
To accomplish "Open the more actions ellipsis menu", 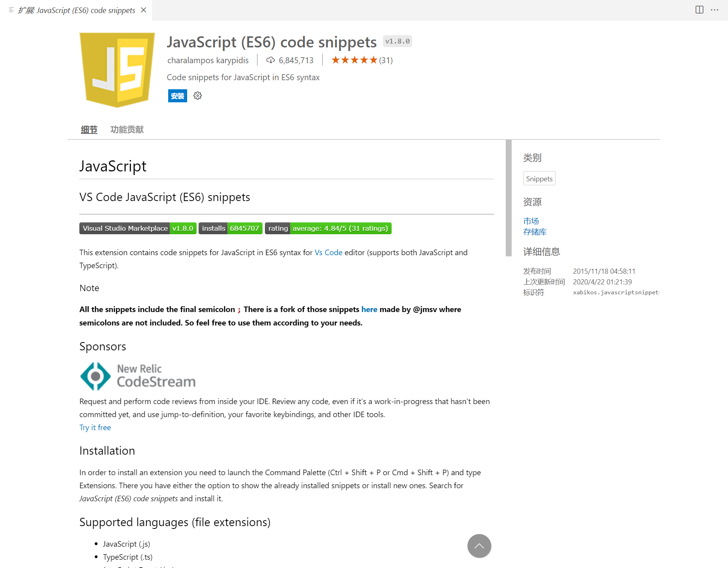I will coord(715,10).
